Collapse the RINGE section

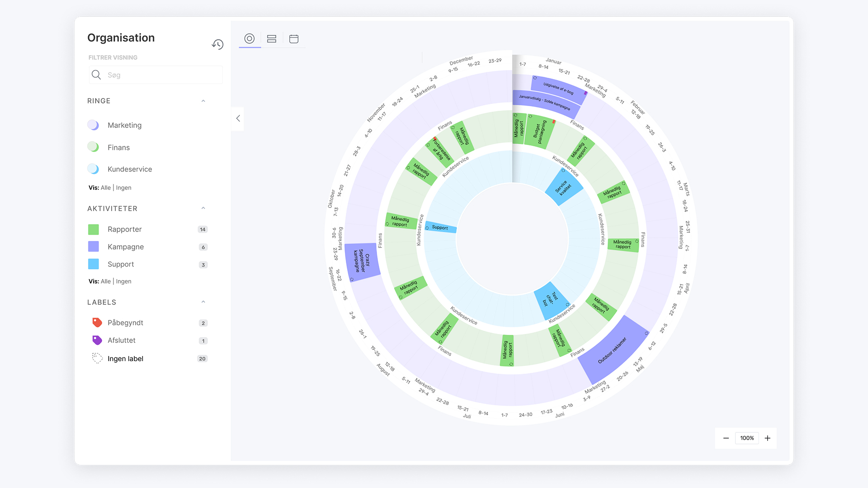203,101
